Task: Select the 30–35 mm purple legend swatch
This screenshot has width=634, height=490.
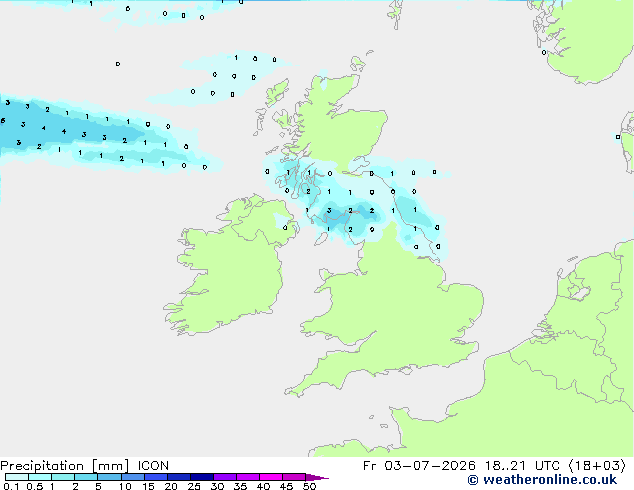Action: pos(225,477)
